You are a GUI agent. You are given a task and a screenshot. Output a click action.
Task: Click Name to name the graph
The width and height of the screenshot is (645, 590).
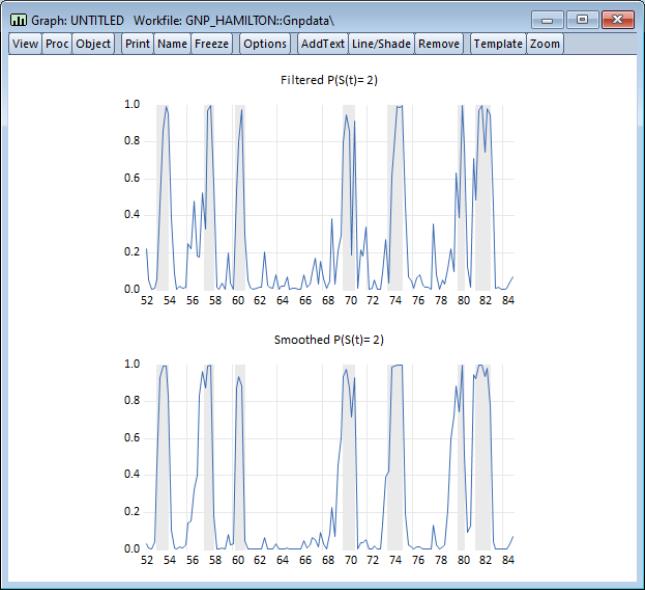tap(172, 44)
